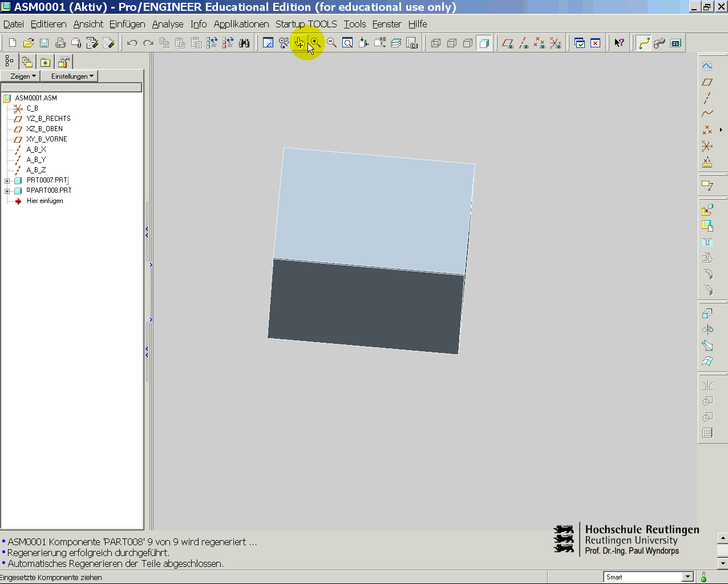Toggle datum axes visibility
The height and width of the screenshot is (584, 728).
coord(523,43)
